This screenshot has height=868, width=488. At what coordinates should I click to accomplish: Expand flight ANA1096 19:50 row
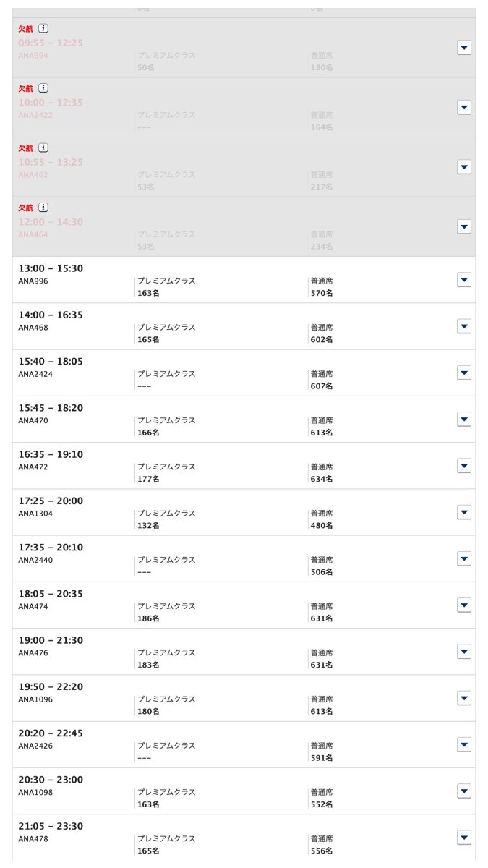(464, 698)
